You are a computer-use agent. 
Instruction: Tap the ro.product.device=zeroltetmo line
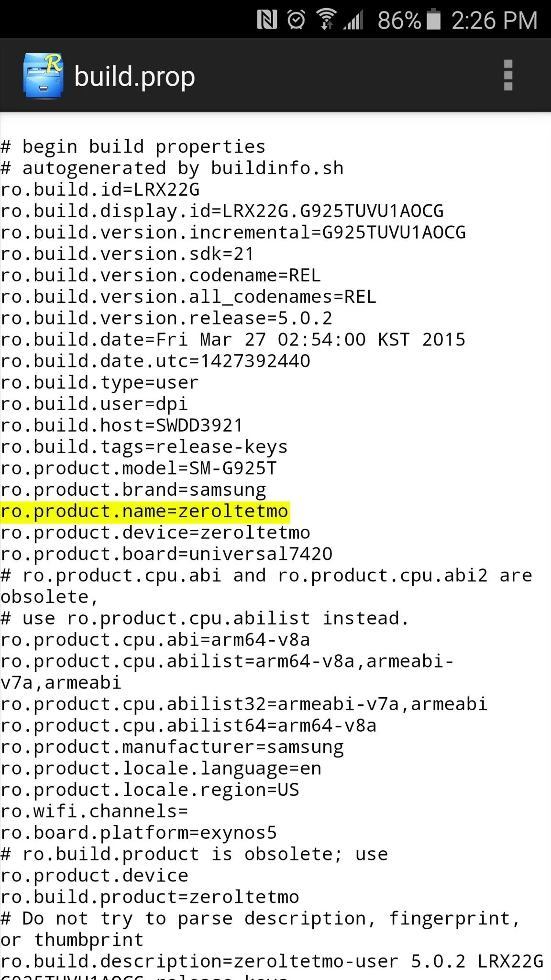click(x=155, y=533)
